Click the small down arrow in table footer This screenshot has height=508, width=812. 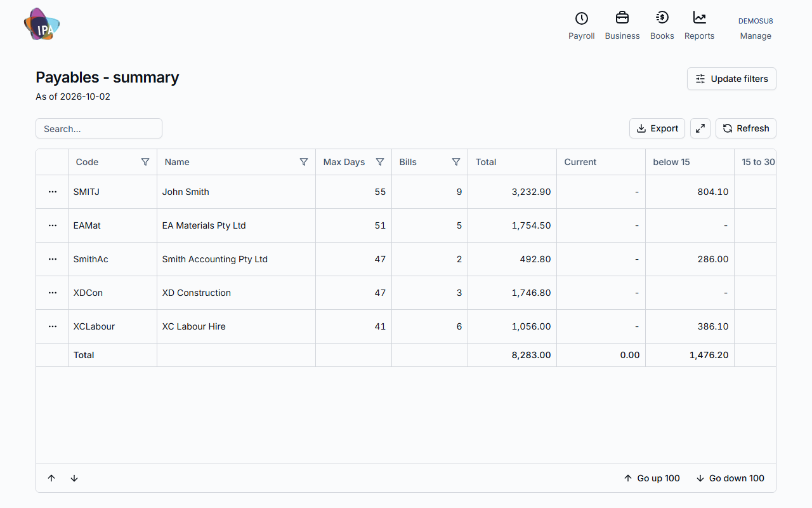(74, 478)
